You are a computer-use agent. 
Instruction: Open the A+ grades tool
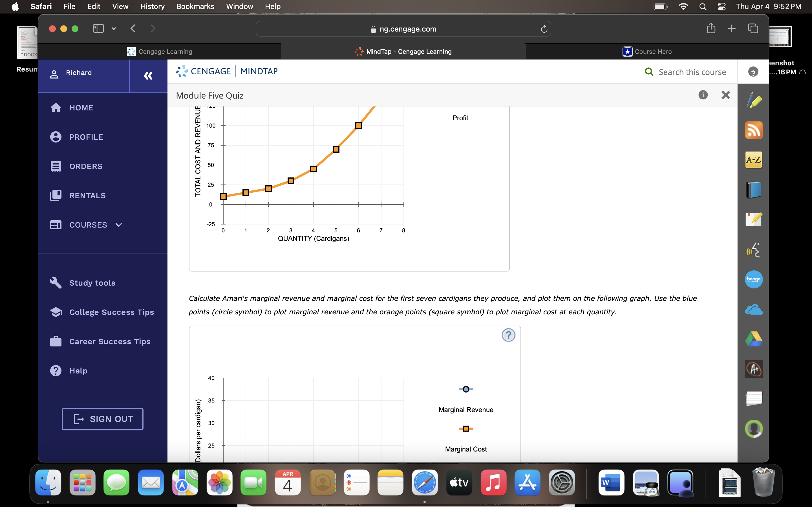click(754, 368)
